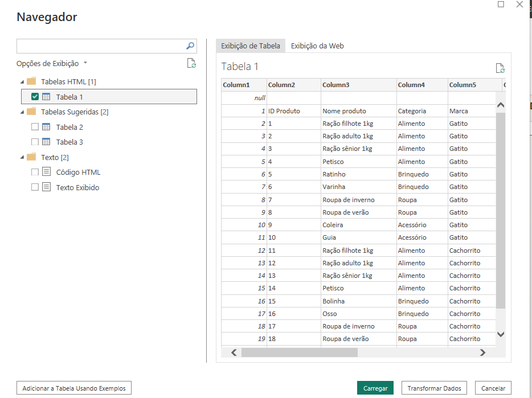
Task: Click the 'Coleira' cell
Action: (x=359, y=224)
